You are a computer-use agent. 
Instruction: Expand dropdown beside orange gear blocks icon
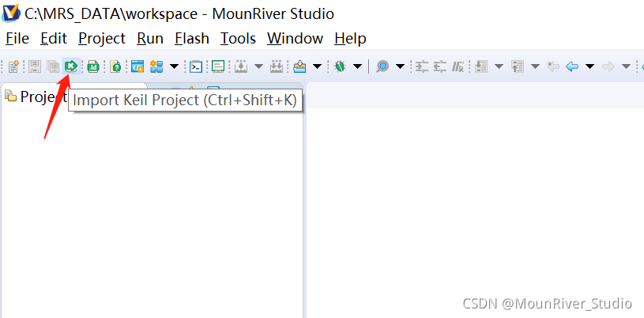click(175, 66)
